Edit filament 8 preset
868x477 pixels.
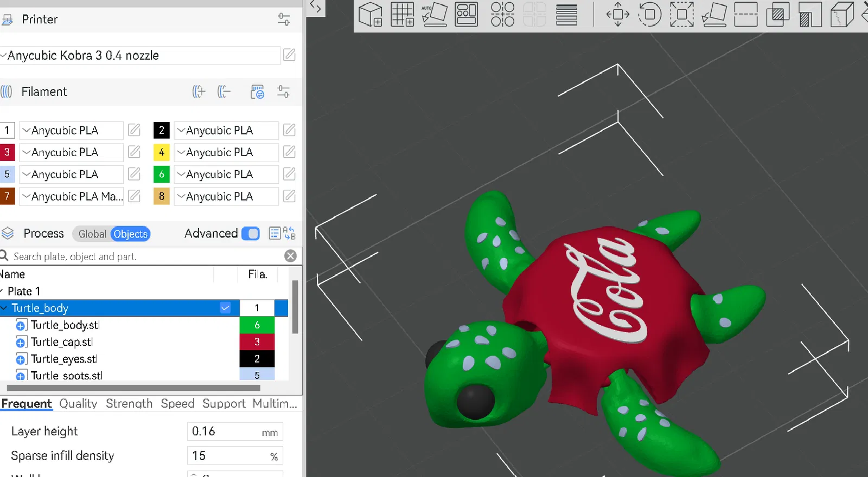(290, 196)
